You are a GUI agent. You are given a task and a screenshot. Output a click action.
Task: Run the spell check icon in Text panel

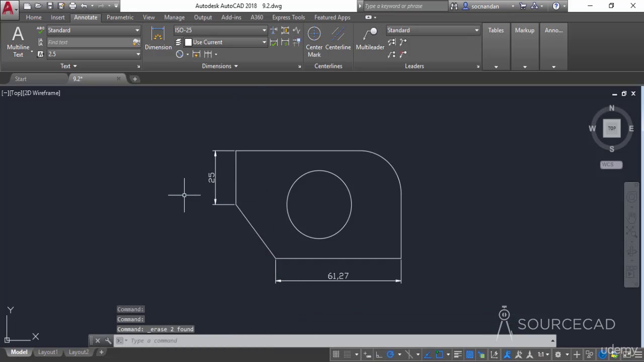(x=41, y=30)
